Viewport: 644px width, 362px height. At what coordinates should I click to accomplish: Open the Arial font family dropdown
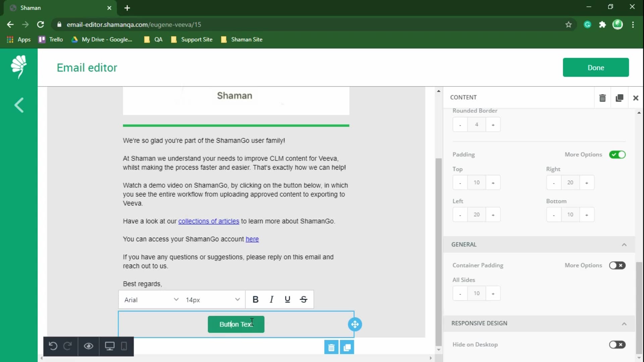click(150, 299)
